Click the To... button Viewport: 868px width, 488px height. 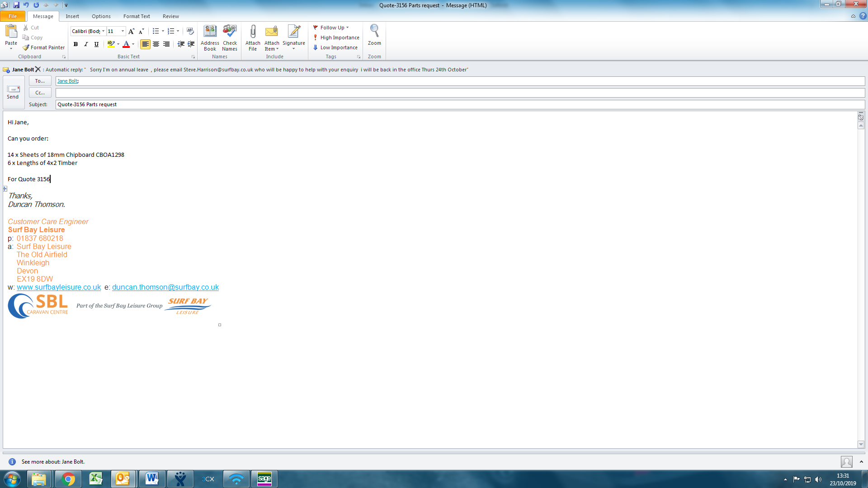click(40, 81)
